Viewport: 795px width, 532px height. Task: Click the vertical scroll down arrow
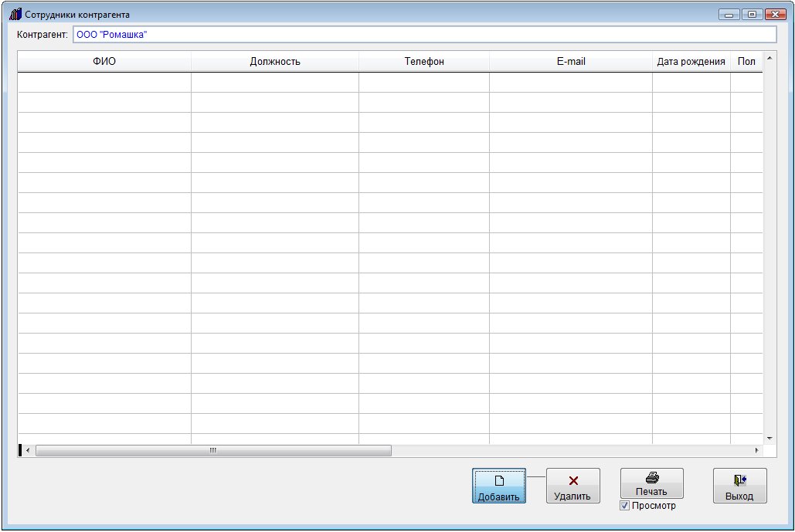[770, 439]
